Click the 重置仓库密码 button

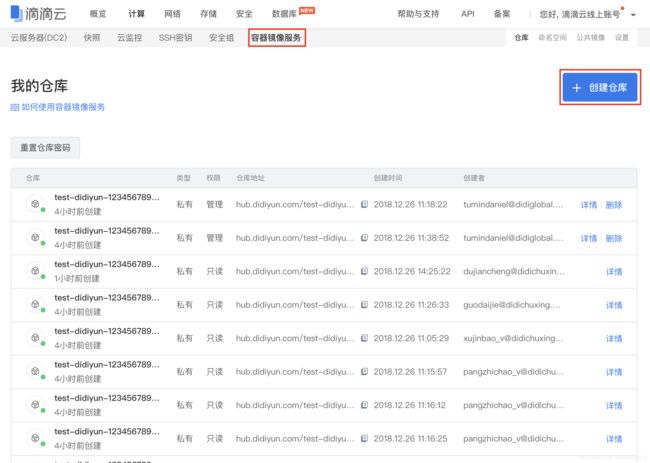coord(45,148)
